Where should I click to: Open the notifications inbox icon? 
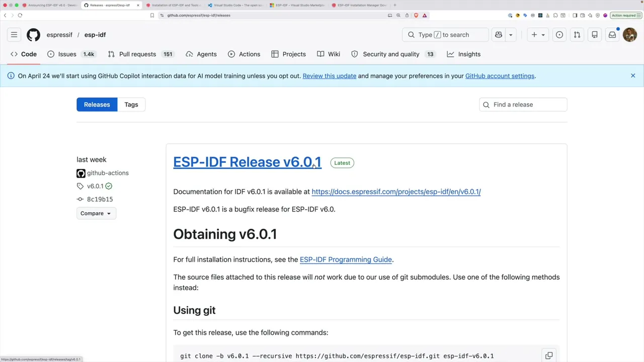point(612,35)
